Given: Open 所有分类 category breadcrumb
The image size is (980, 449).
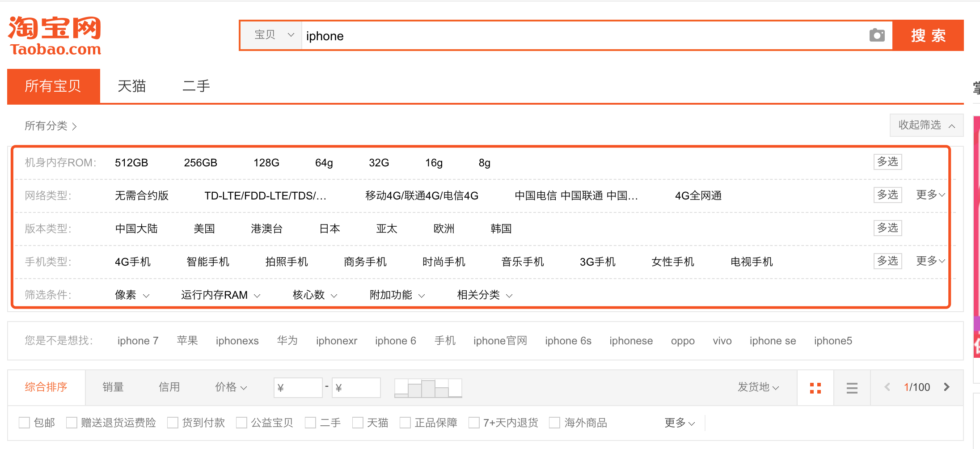Looking at the screenshot, I should (51, 126).
